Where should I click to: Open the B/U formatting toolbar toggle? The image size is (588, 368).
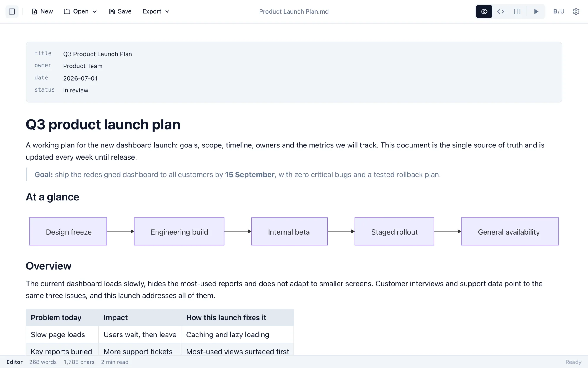pos(559,11)
